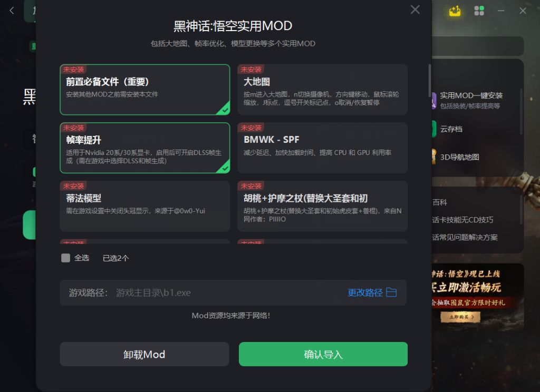Screen dimensions: 540x392
Task: Close the 黑神话:悟空实用MOD dialog
Action: point(415,9)
